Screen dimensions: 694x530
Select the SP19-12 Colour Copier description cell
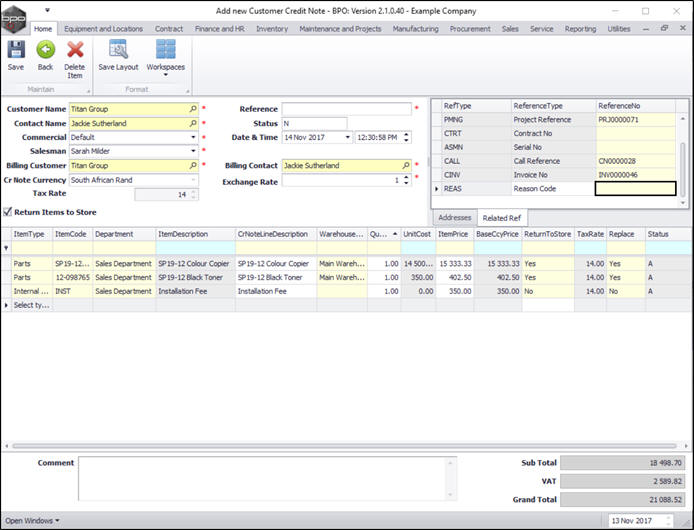click(195, 263)
